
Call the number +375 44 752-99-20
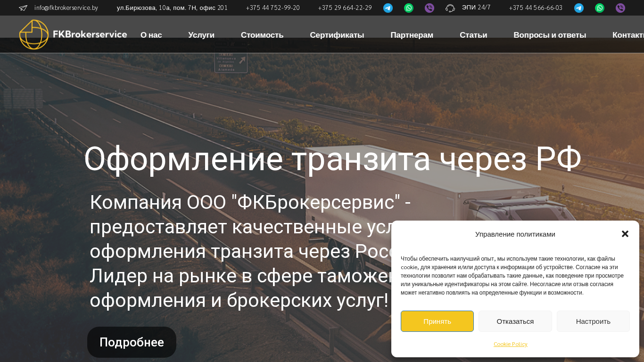coord(272,8)
